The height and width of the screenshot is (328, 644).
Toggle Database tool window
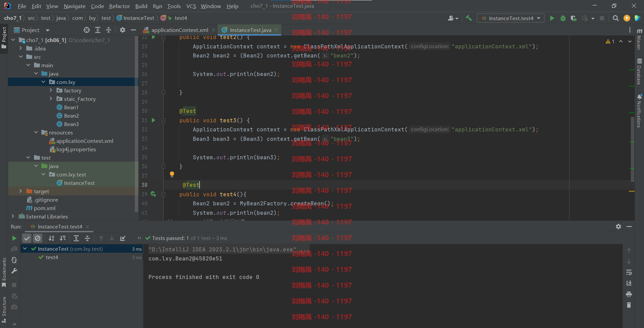(x=639, y=71)
